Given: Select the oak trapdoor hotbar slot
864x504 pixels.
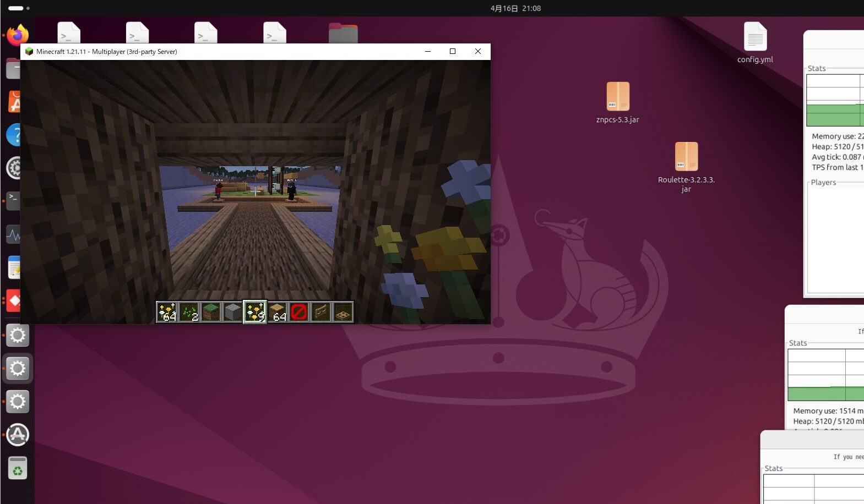Looking at the screenshot, I should 343,312.
